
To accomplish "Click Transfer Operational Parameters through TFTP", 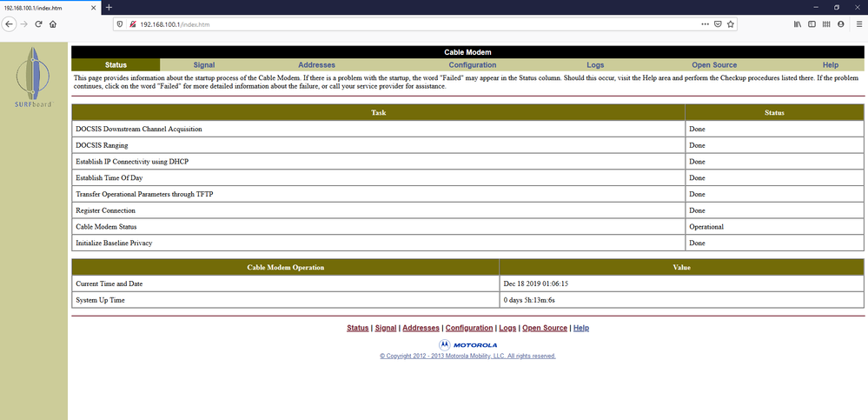I will point(144,195).
